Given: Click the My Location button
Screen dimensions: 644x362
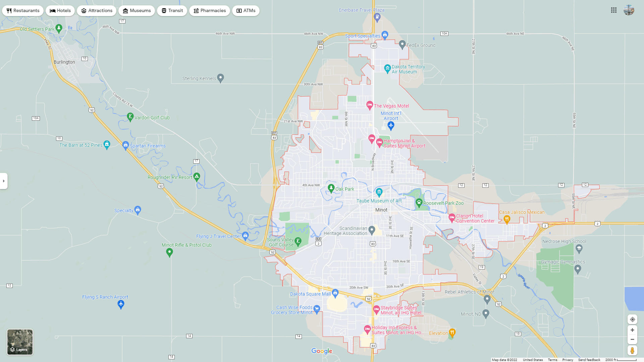Looking at the screenshot, I should click(633, 319).
